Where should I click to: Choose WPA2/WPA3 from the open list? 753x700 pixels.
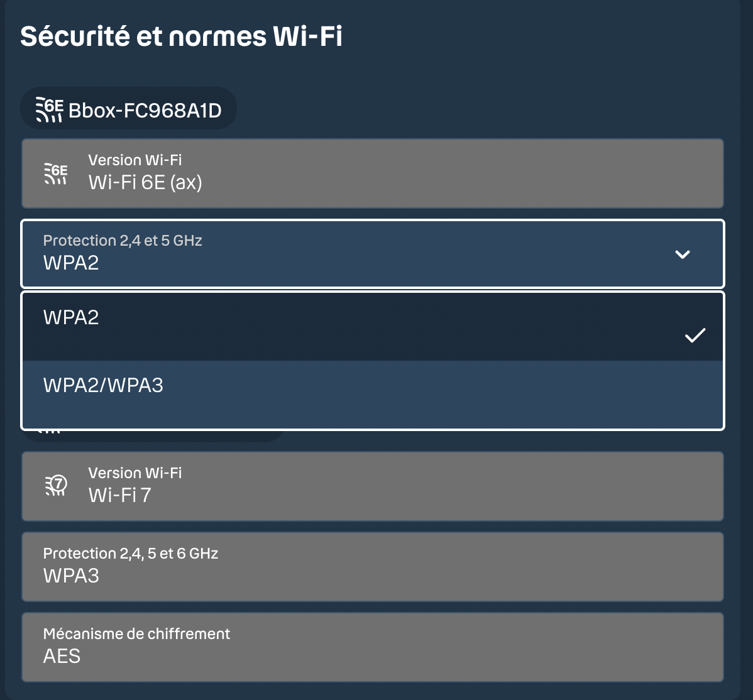pos(373,394)
